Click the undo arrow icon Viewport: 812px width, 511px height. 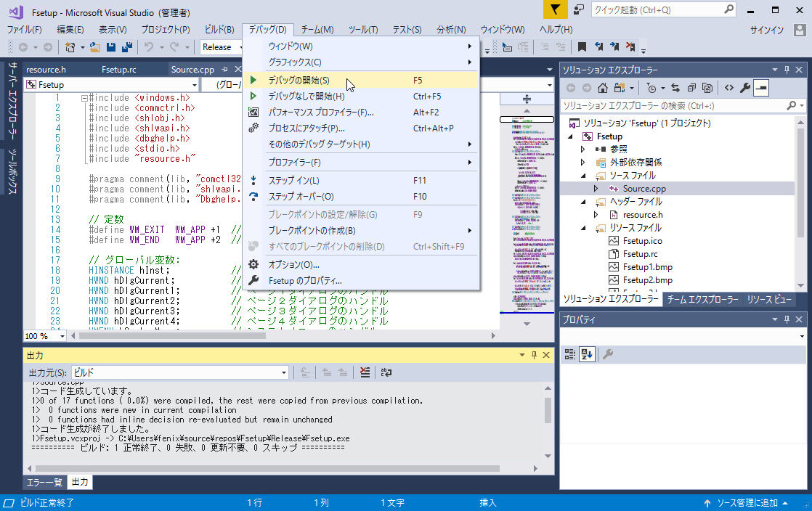149,47
